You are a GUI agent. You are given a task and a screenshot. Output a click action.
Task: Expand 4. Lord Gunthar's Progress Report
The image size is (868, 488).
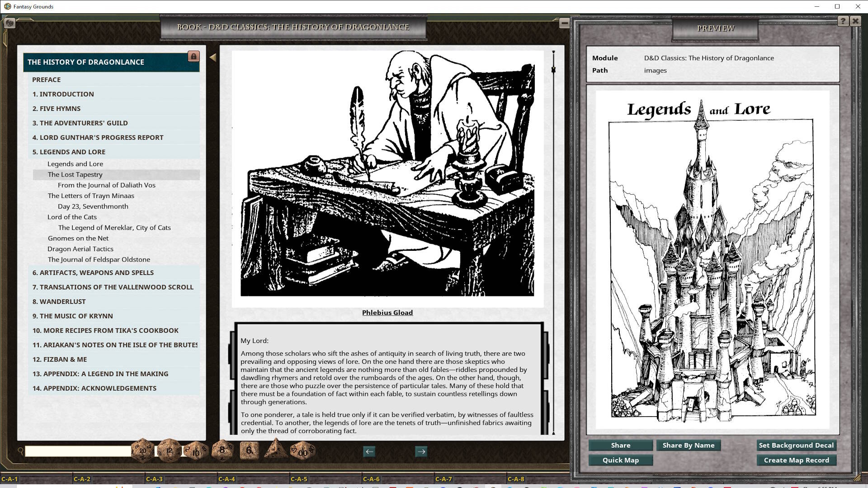113,137
